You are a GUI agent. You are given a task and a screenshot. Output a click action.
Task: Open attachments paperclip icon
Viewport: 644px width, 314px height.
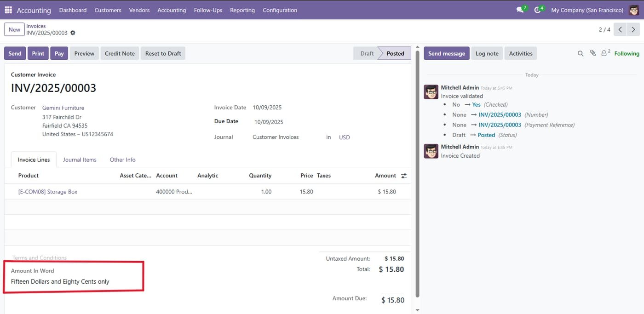tap(593, 53)
